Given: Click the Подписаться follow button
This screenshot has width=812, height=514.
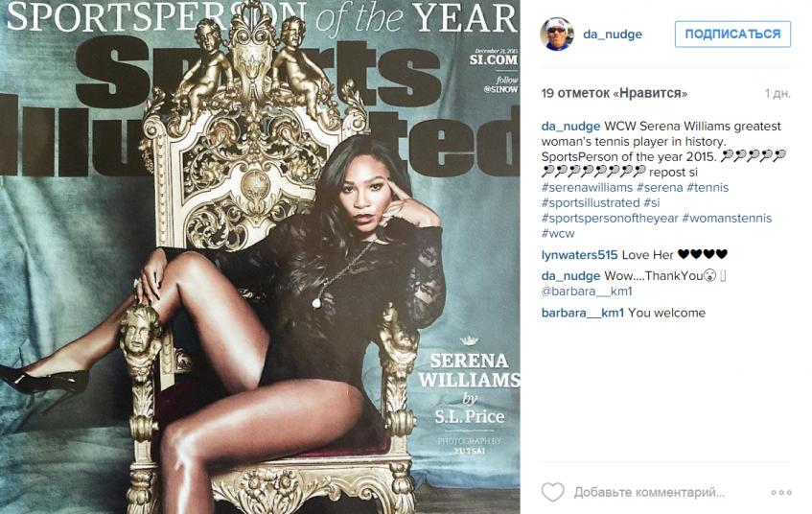Looking at the screenshot, I should click(x=732, y=35).
